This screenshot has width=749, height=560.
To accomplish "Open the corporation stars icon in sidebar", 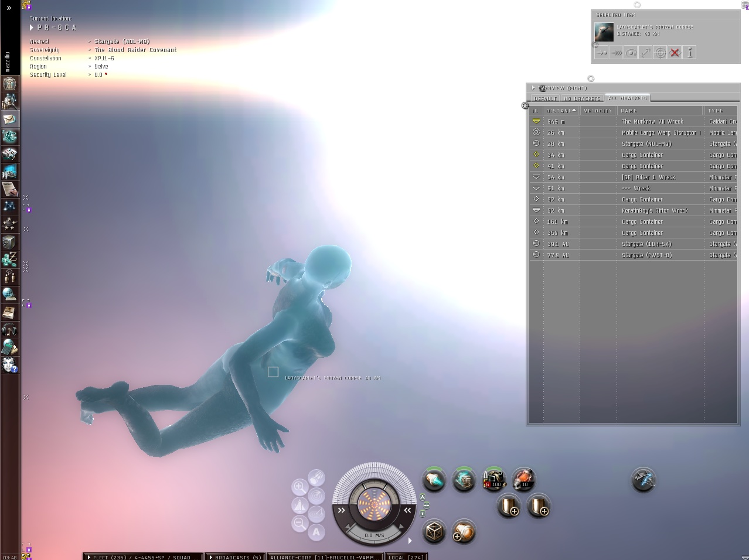I will coord(9,224).
